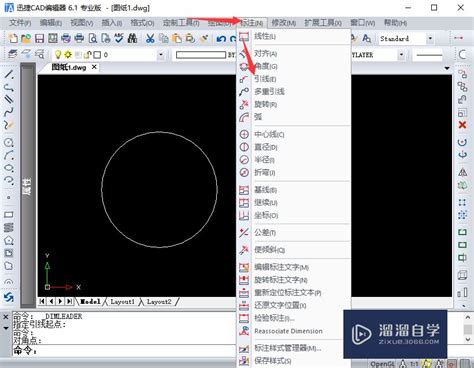Open the 修改(M) menu
Screen dimensions: 474x368
284,23
